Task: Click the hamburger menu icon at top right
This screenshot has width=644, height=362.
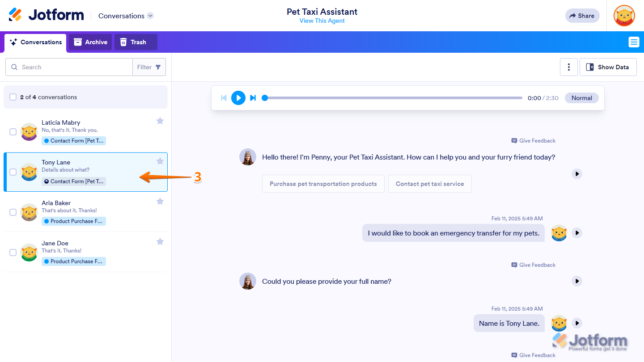Action: [x=634, y=42]
